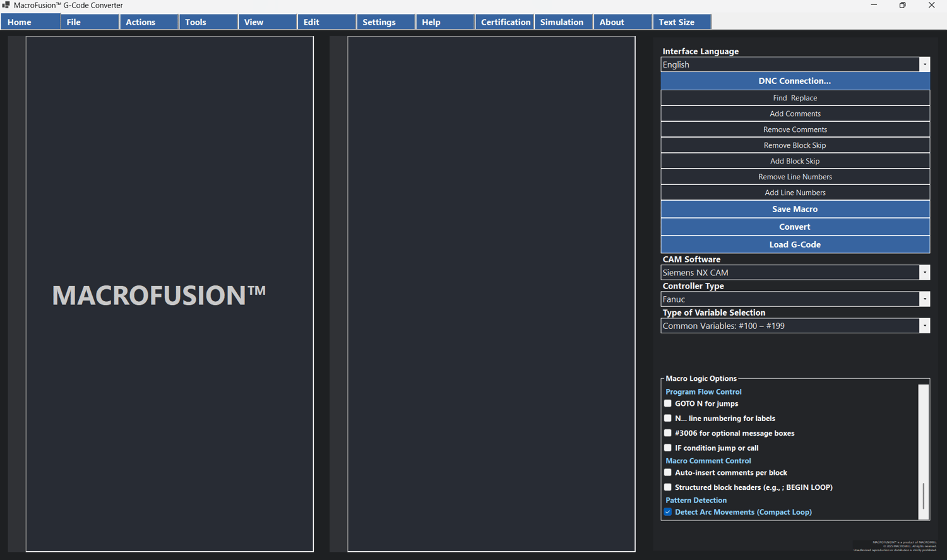This screenshot has width=947, height=560.
Task: Open the File menu
Action: coord(90,22)
